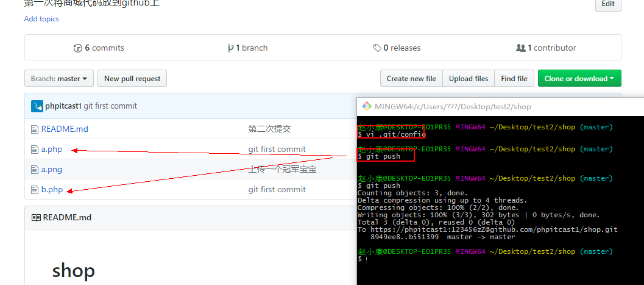Image resolution: width=644 pixels, height=285 pixels.
Task: Click the file icon beside a.png
Action: 35,170
